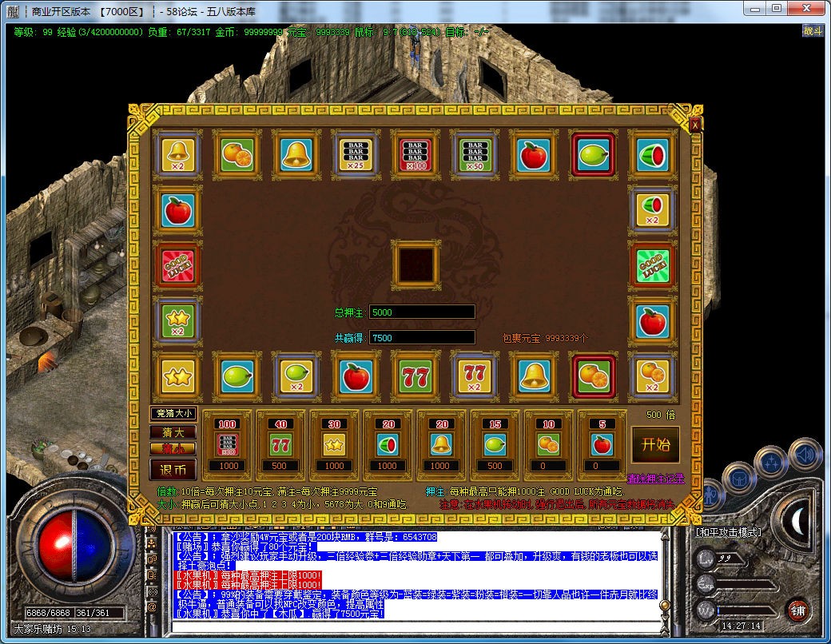This screenshot has height=644, width=831.
Task: Open the bag inventory round button
Action: pyautogui.click(x=739, y=479)
